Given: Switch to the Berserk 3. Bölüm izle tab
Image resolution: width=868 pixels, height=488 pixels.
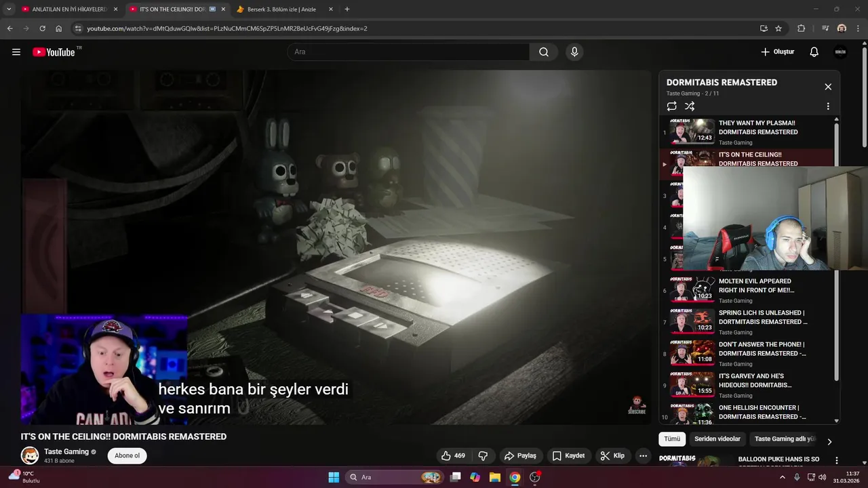Looking at the screenshot, I should pos(281,9).
